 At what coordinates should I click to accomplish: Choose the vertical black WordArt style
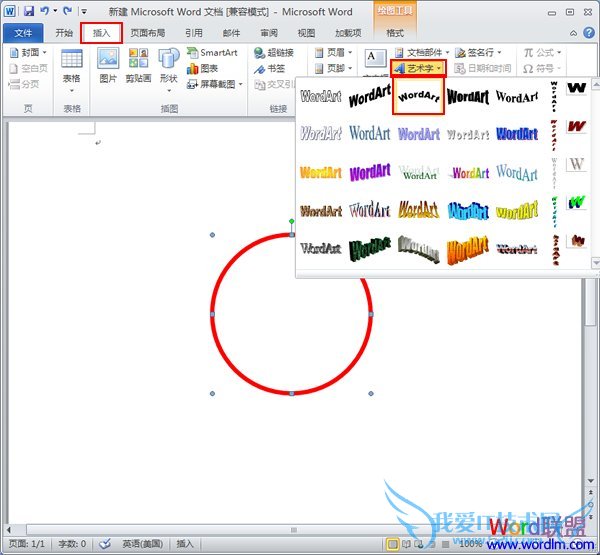554,96
